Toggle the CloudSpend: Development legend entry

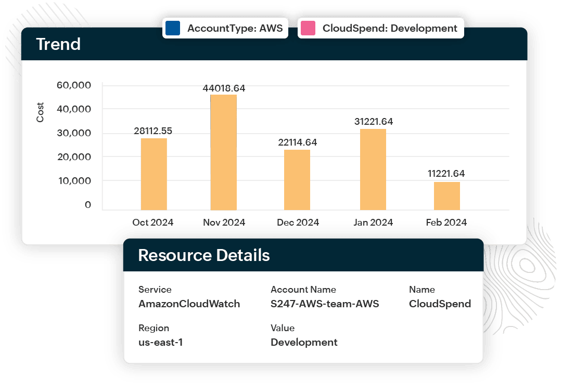pyautogui.click(x=380, y=28)
